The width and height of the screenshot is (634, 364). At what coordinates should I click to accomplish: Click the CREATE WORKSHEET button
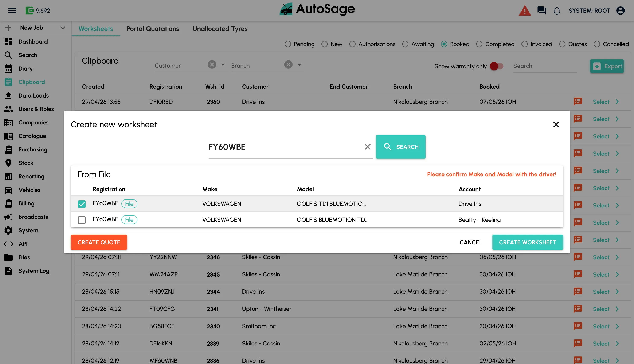[528, 242]
